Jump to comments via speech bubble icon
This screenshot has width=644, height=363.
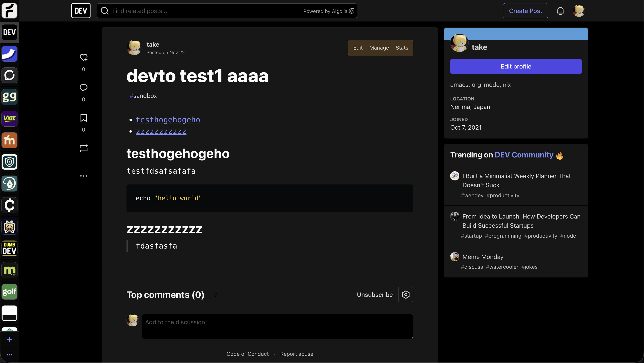(x=83, y=88)
